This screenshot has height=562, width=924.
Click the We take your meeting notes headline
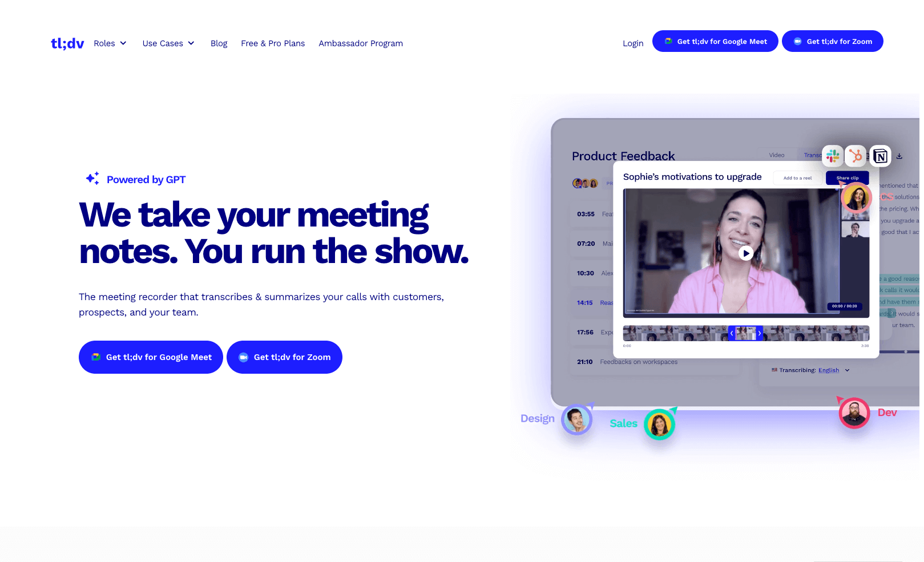click(274, 233)
